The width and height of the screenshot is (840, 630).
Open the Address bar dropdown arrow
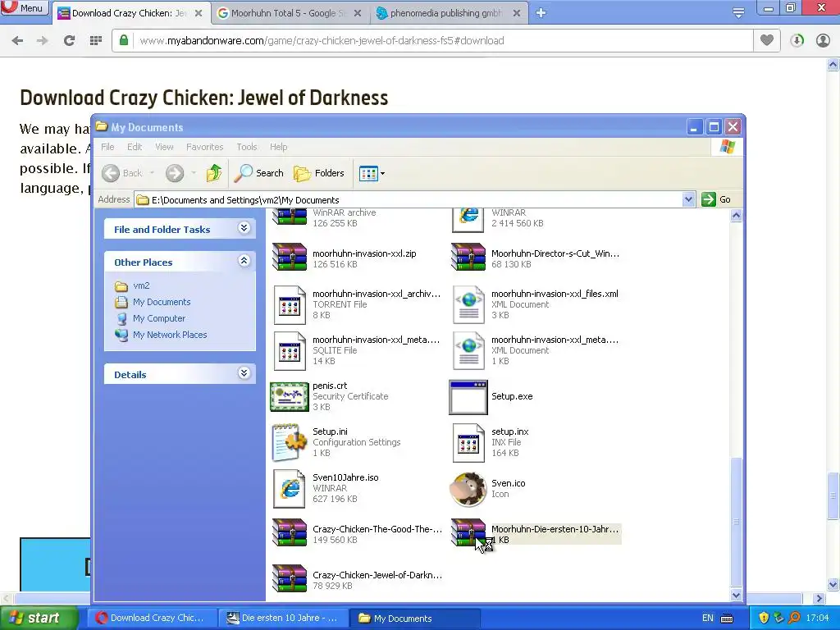pos(689,200)
